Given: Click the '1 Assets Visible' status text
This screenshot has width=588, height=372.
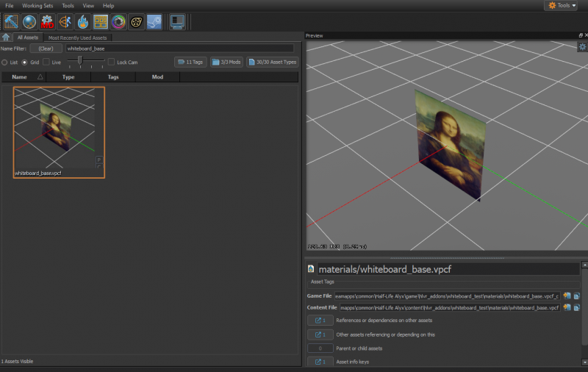Looking at the screenshot, I should click(17, 361).
